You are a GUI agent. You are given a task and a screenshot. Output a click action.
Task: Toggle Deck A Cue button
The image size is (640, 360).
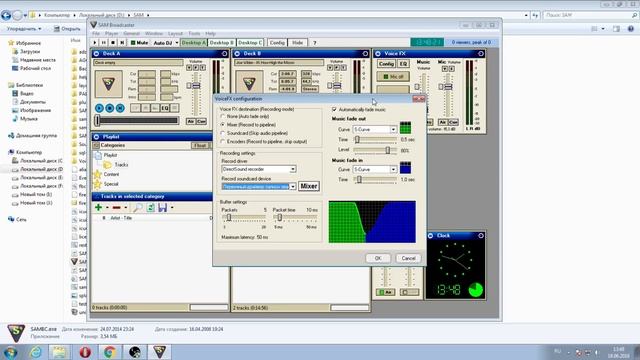[x=201, y=121]
